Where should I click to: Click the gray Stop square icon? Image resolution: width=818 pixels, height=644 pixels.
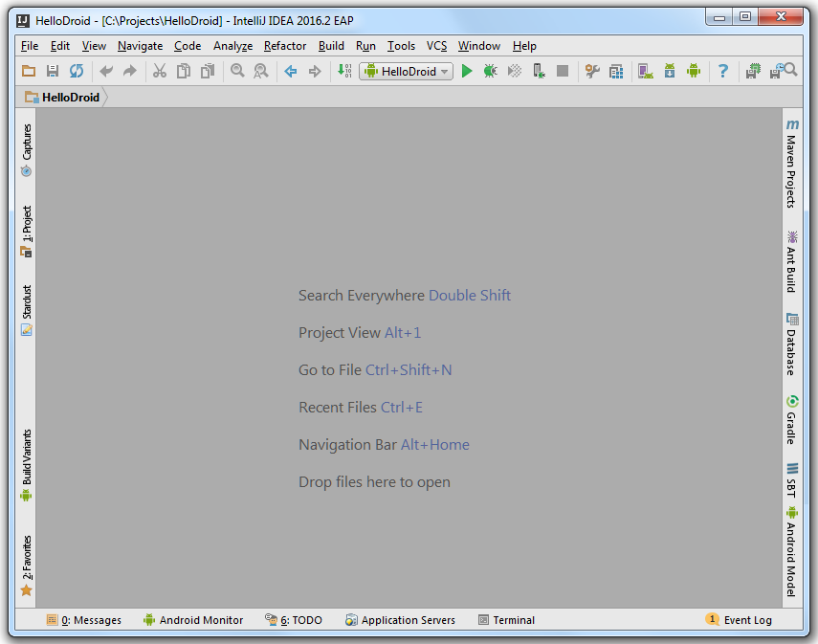(x=563, y=71)
